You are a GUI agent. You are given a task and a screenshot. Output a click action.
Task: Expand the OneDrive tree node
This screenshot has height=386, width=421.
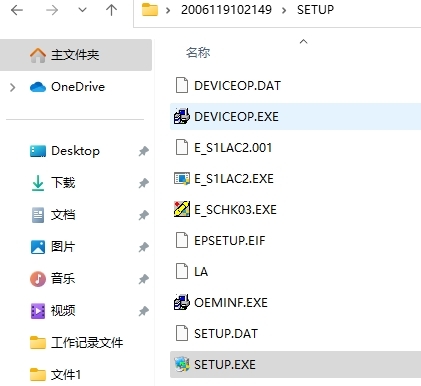[x=13, y=87]
